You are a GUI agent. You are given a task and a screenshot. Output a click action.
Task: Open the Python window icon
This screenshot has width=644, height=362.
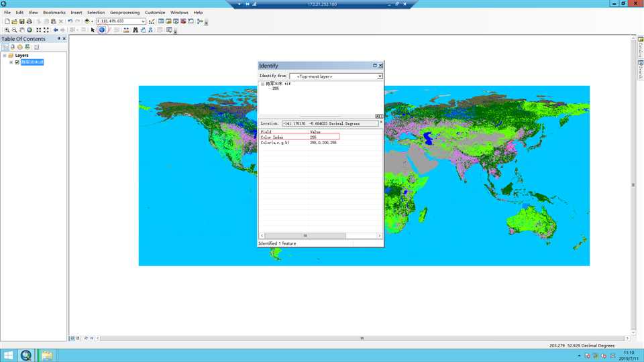click(x=191, y=21)
